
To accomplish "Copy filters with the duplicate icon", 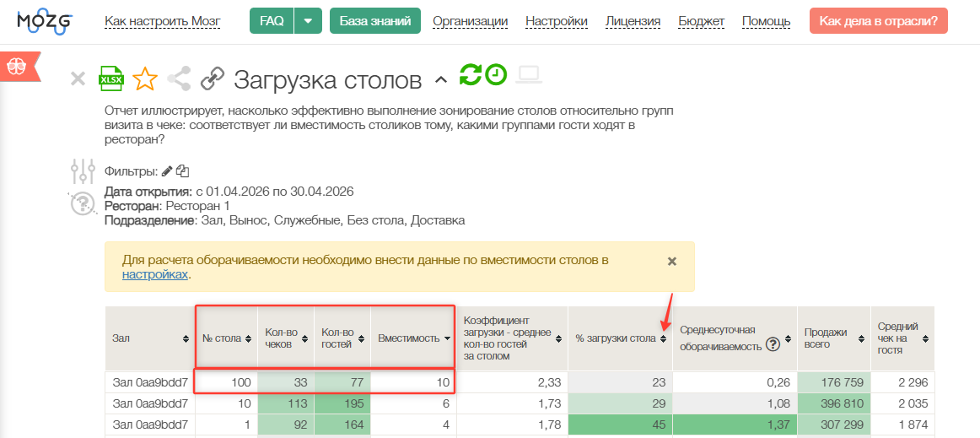I will [x=182, y=170].
